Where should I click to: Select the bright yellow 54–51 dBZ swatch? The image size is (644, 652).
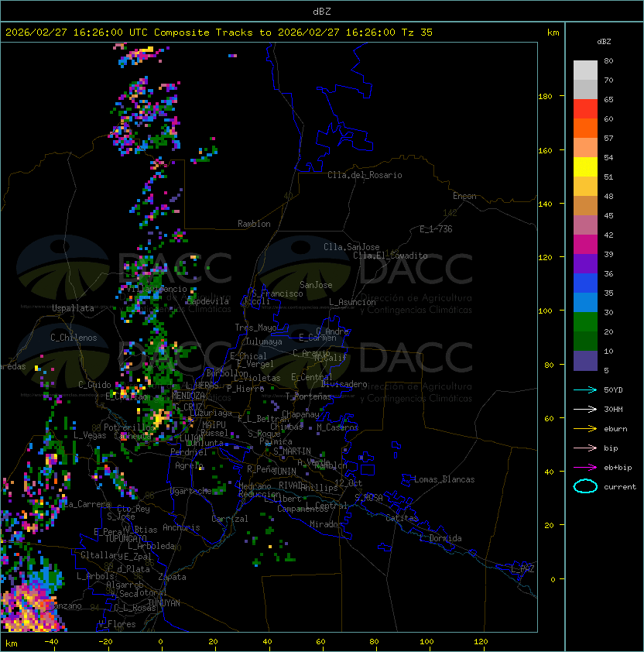point(585,166)
